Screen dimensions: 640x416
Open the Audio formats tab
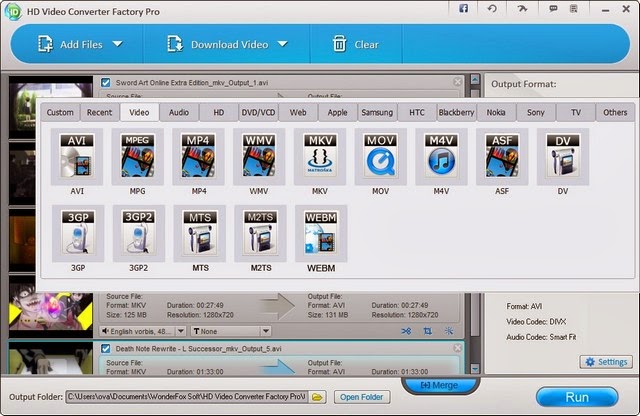click(x=179, y=112)
